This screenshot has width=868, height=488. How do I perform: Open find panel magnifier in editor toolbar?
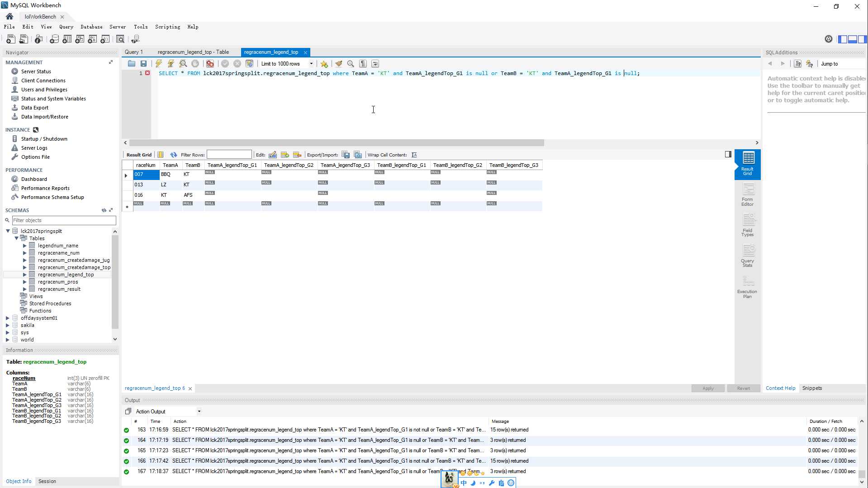click(351, 64)
